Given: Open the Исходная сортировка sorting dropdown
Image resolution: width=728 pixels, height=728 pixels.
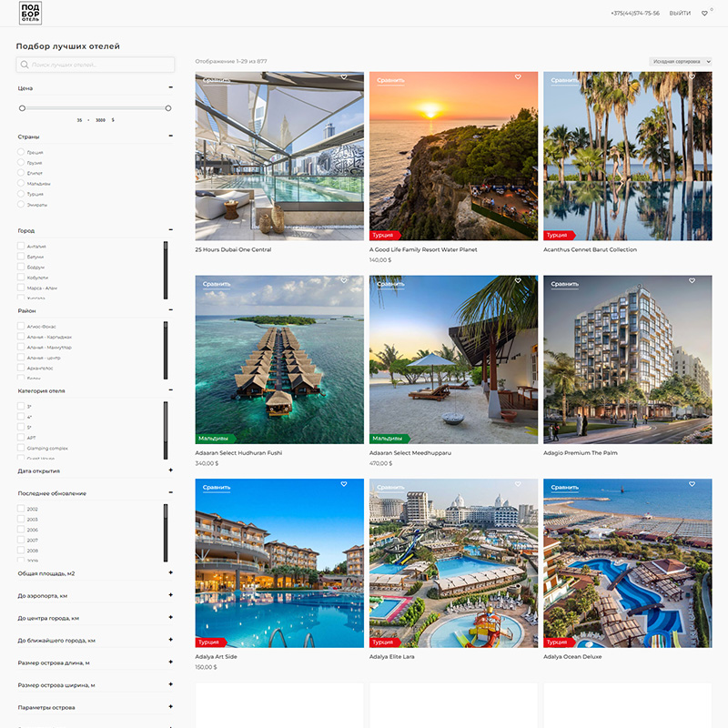Looking at the screenshot, I should 680,62.
